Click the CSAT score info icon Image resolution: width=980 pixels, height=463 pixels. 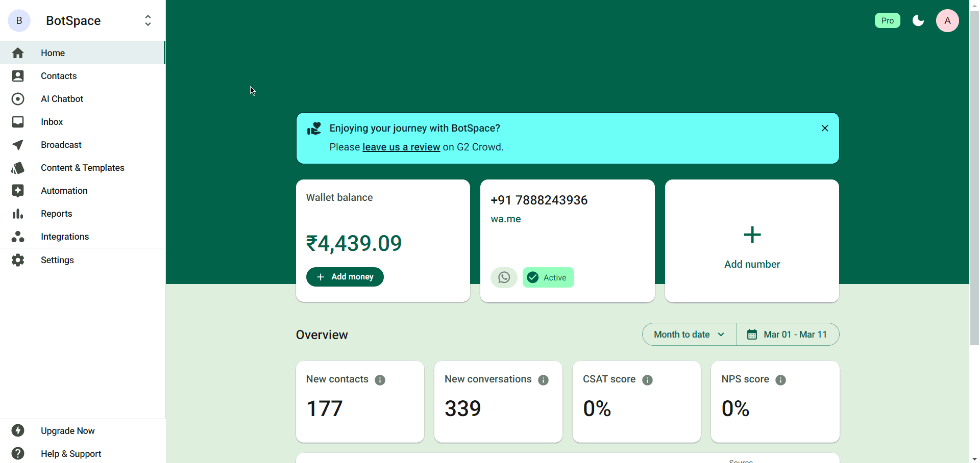point(648,380)
